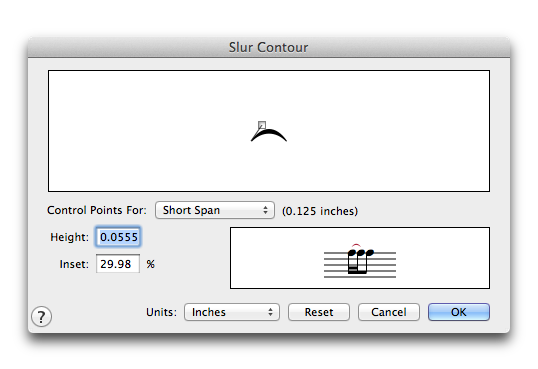Click the red slur in preview staff
This screenshot has height=369, width=538.
pos(356,246)
